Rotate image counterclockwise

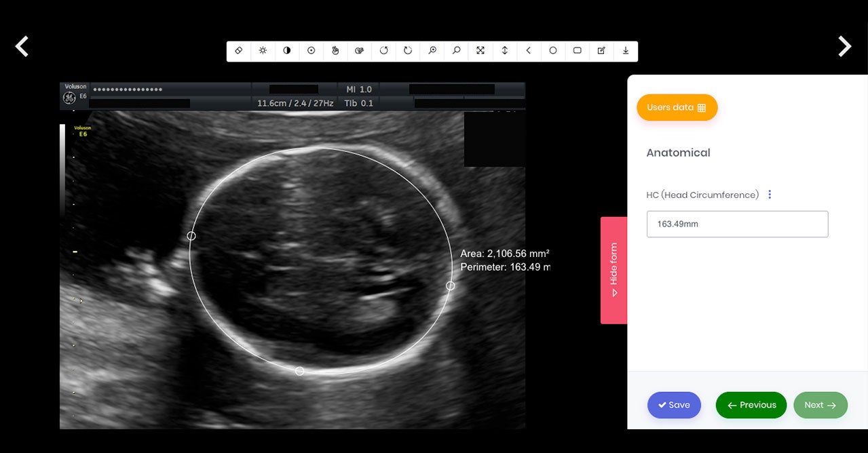coord(383,51)
